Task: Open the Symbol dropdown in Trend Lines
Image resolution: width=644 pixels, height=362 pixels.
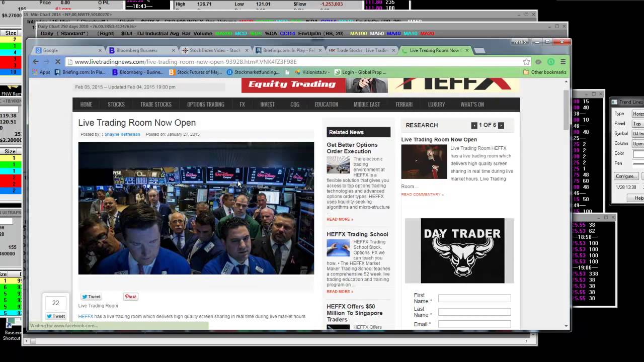Action: click(638, 134)
